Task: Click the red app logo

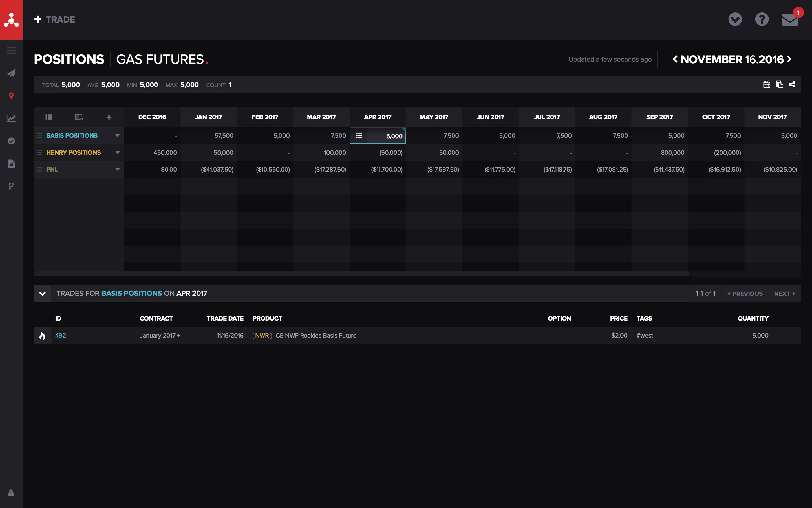Action: point(11,19)
